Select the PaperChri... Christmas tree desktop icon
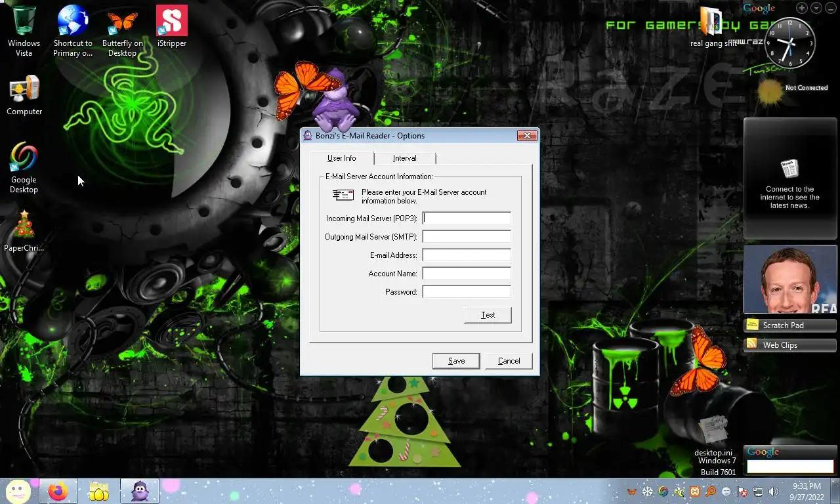 click(24, 231)
